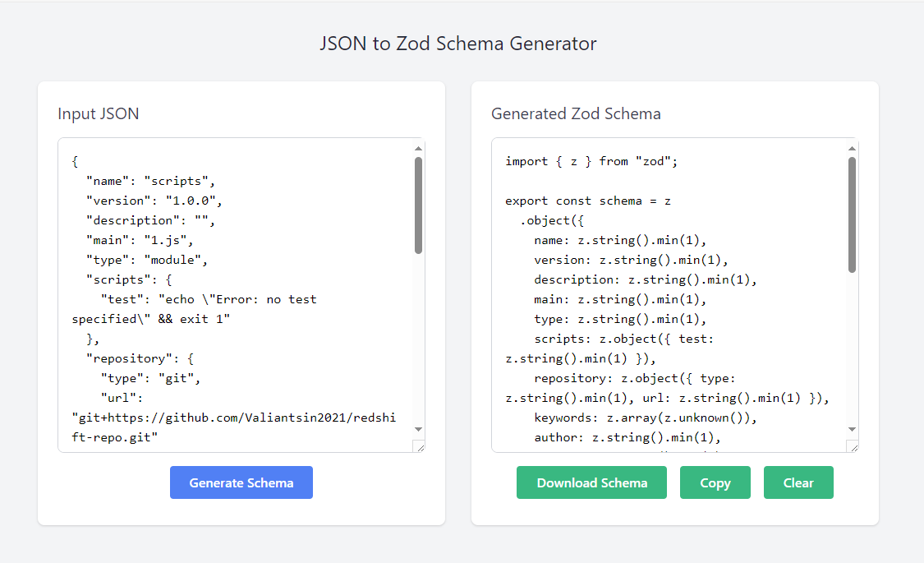Click resize handle of Zod Schema textarea
The image size is (924, 563).
click(853, 447)
